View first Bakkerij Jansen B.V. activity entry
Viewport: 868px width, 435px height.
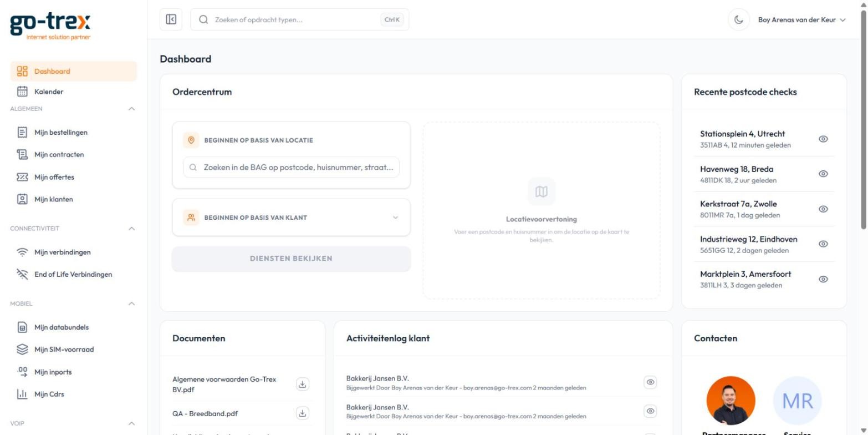[650, 382]
